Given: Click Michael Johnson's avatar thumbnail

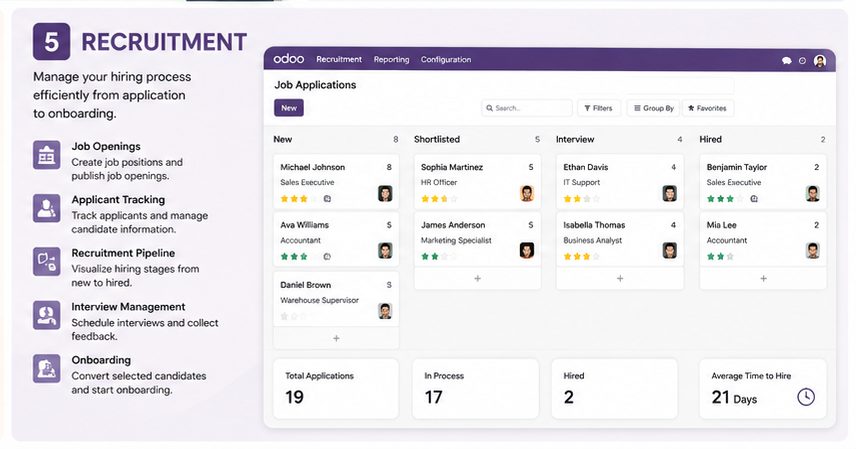Looking at the screenshot, I should tap(385, 193).
